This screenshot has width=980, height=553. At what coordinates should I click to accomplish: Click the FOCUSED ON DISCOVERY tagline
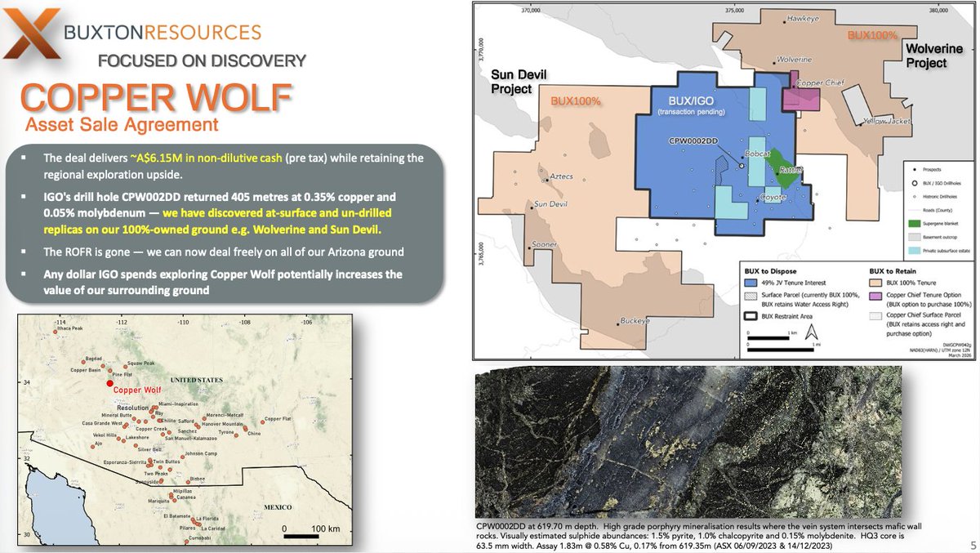(203, 60)
